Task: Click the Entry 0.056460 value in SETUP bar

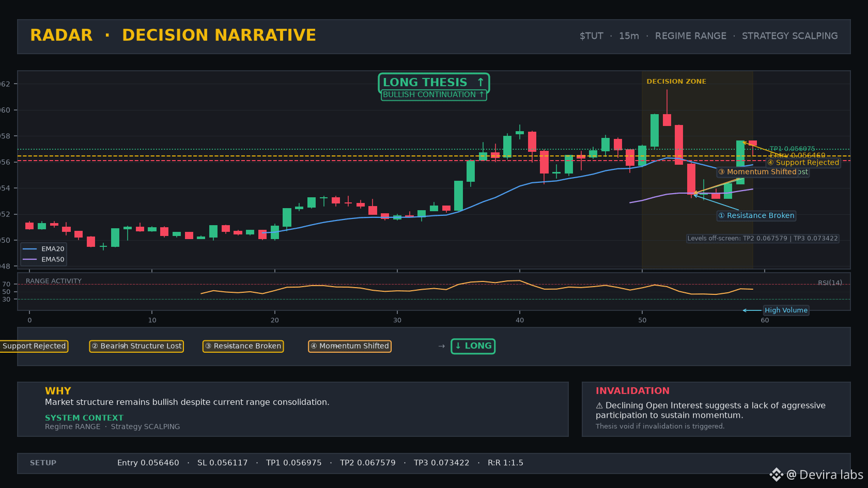Action: point(148,463)
